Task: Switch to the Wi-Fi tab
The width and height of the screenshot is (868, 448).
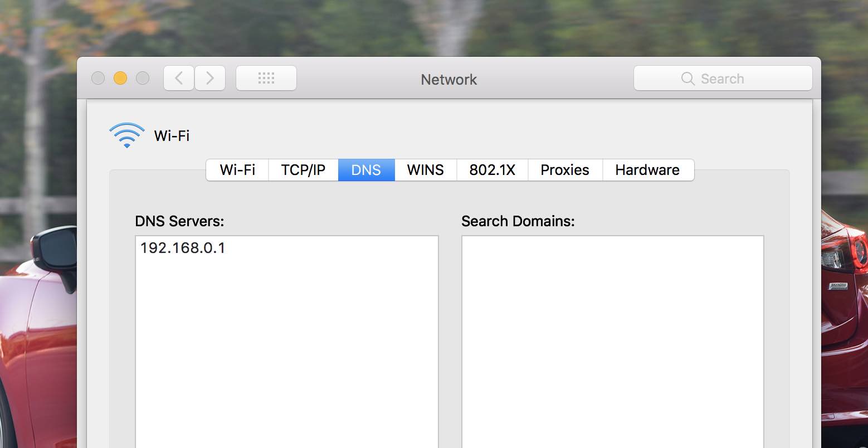Action: coord(237,170)
